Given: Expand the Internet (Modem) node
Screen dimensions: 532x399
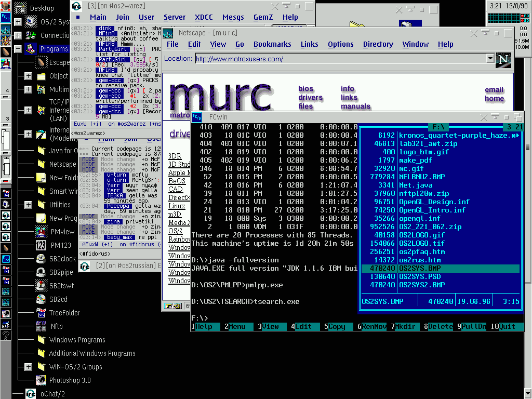Looking at the screenshot, I should [28, 134].
